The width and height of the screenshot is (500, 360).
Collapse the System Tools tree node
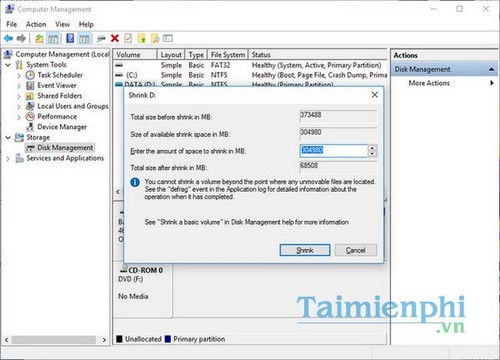[8, 65]
